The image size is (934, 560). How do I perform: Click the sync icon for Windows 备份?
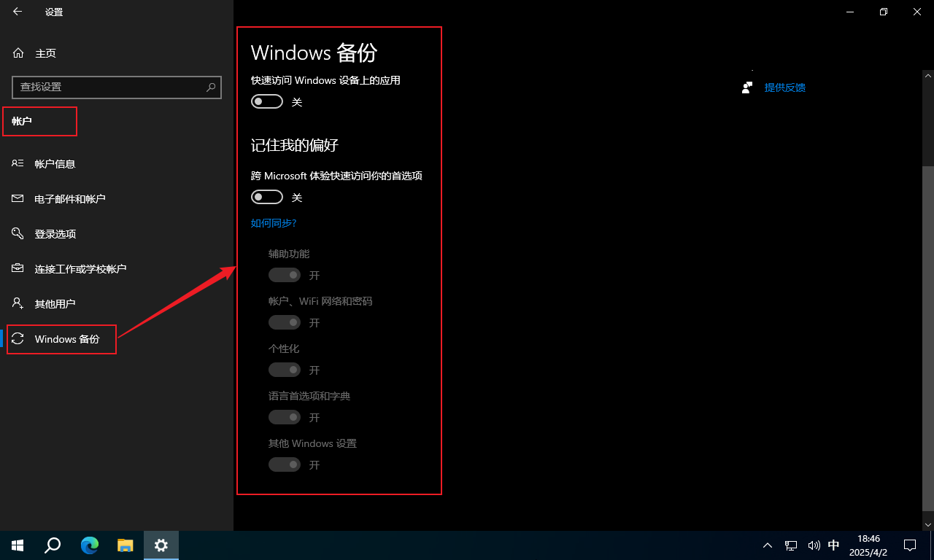click(x=19, y=338)
